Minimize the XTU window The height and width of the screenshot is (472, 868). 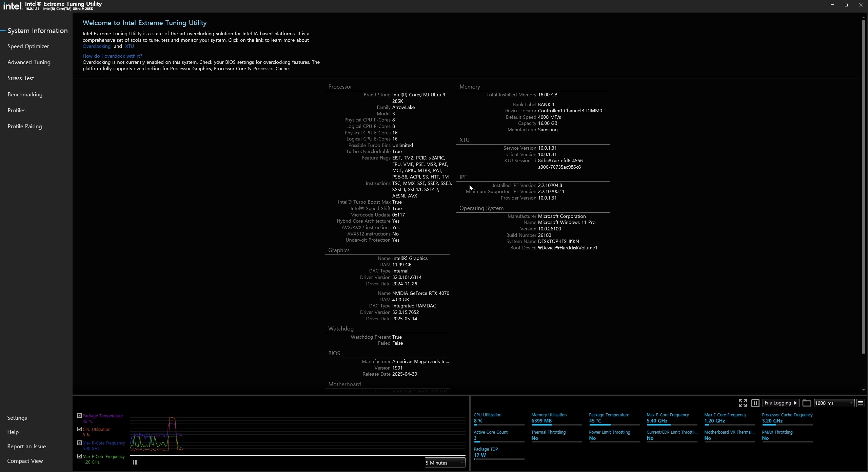click(832, 5)
